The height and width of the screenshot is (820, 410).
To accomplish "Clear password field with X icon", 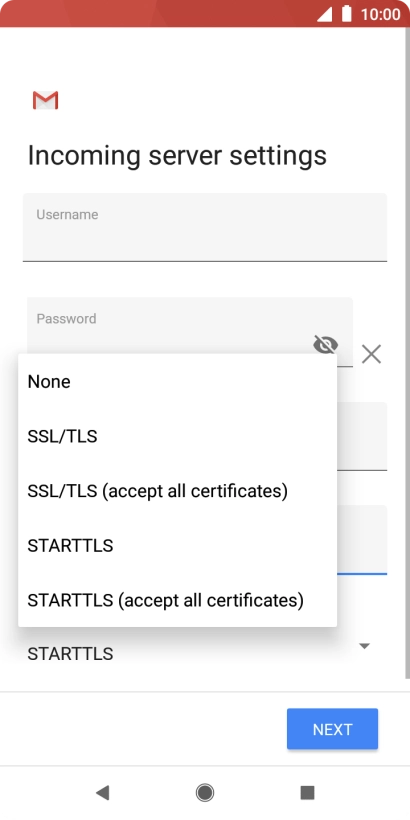I will [x=371, y=354].
